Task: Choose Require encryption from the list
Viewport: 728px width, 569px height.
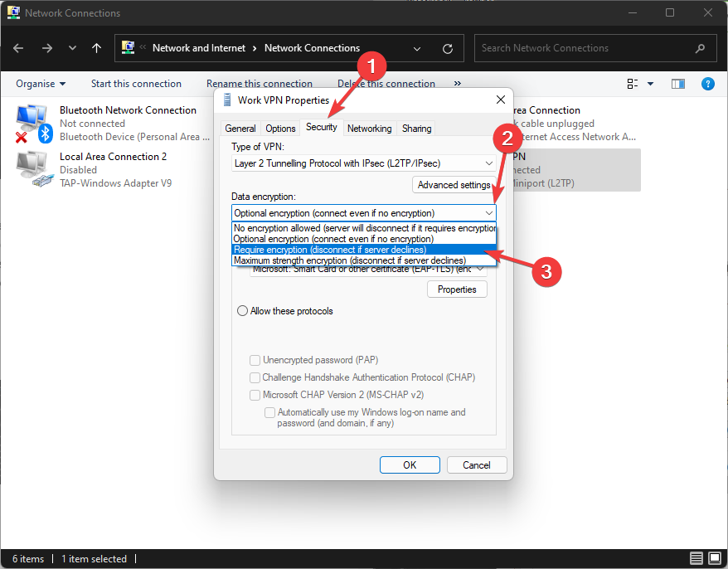Action: (330, 250)
